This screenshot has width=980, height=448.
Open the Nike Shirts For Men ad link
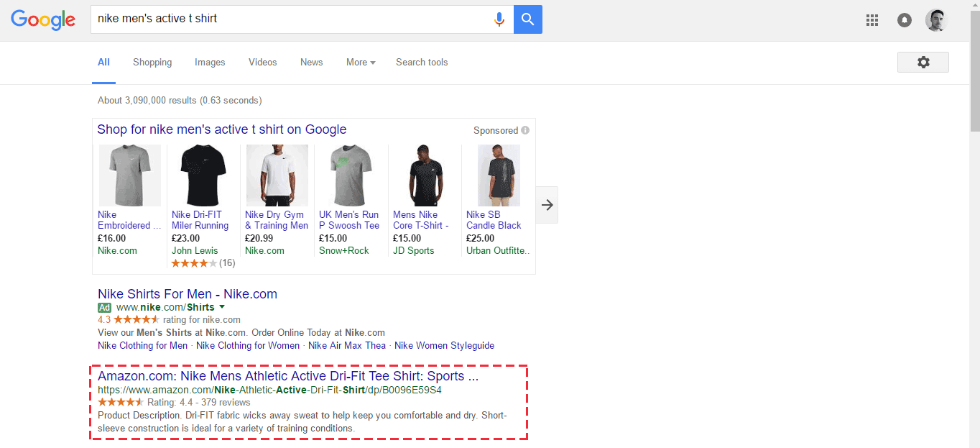point(188,293)
